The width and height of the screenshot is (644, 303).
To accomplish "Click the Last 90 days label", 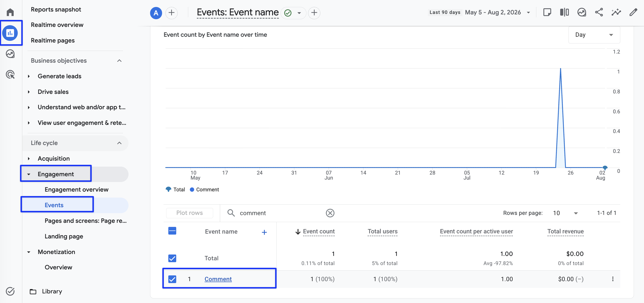I will (x=445, y=12).
